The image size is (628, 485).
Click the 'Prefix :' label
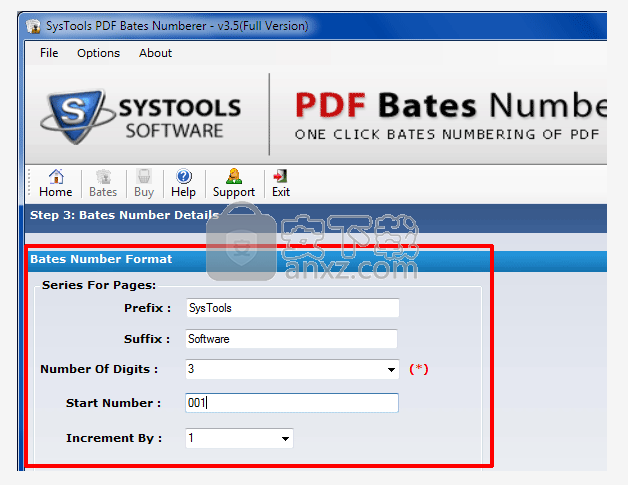click(147, 308)
